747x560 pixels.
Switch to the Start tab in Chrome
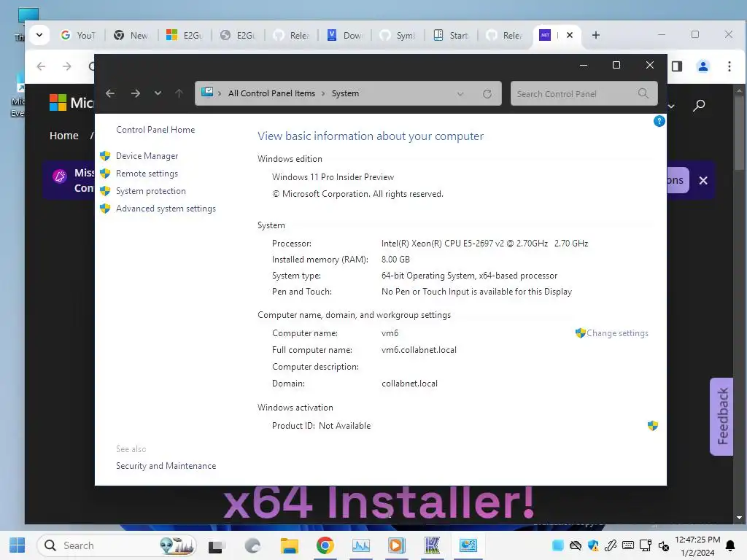451,35
